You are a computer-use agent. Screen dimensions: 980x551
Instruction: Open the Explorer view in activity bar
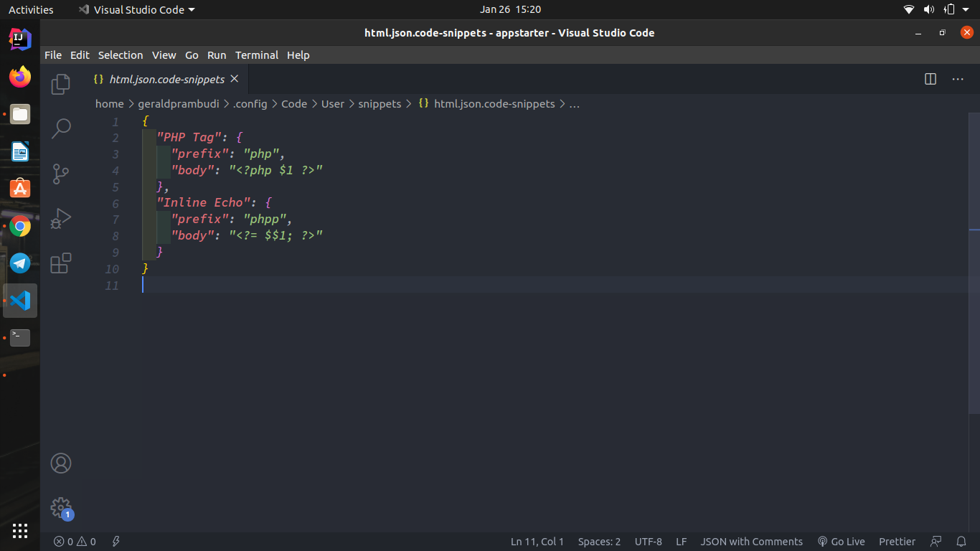61,84
